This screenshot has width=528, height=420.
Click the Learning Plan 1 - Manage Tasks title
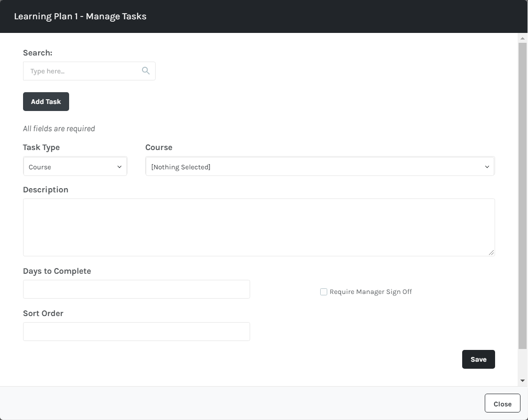(x=80, y=16)
